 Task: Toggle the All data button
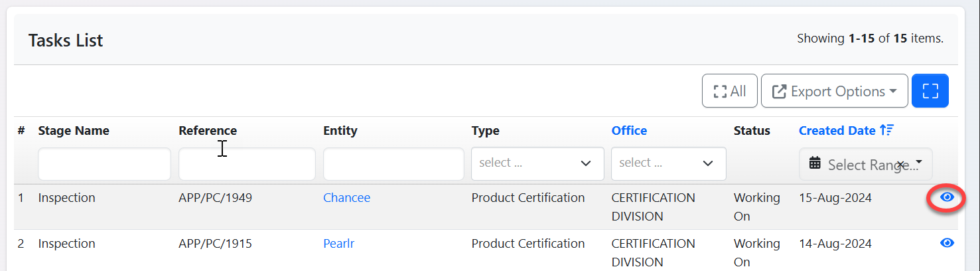coord(729,91)
